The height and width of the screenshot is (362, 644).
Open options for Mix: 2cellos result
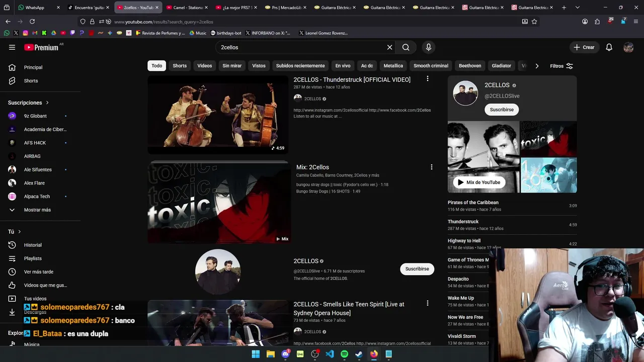click(431, 167)
